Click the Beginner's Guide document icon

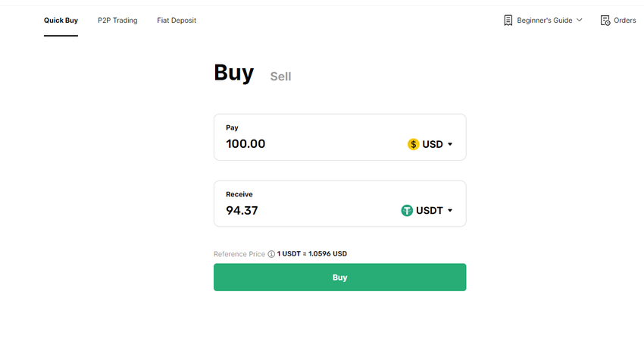508,20
